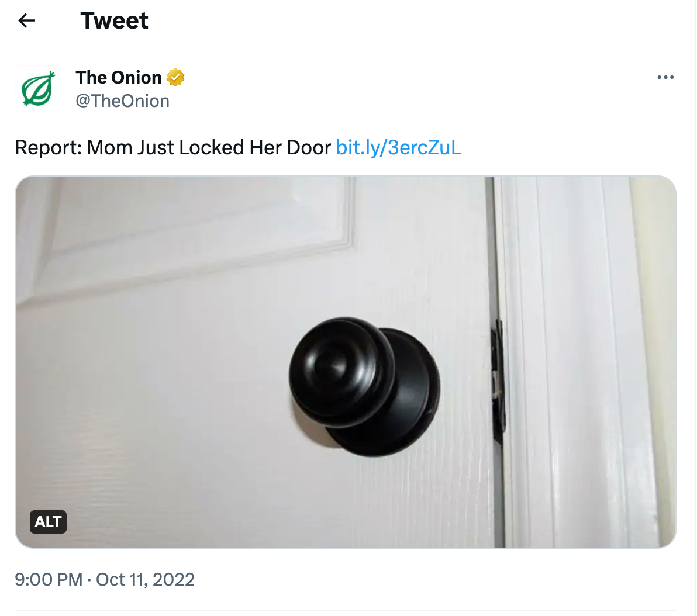Viewport: 697px width, 616px height.
Task: Click the thin divider line below timestamp
Action: 346,610
